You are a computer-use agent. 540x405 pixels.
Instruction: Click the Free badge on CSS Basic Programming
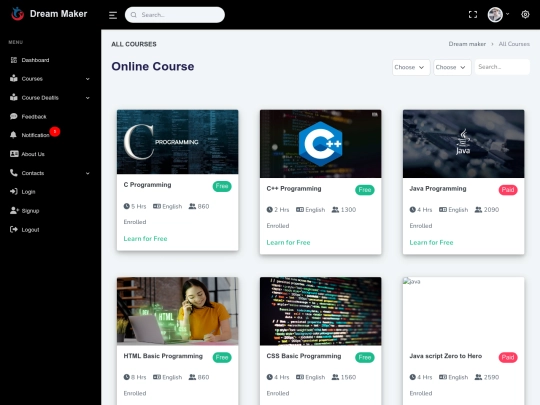click(365, 357)
